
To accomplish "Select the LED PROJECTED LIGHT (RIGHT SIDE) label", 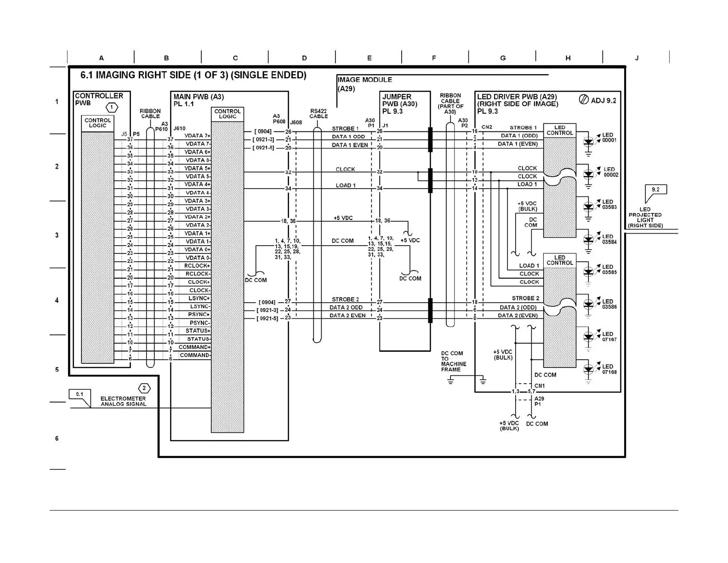I will tap(645, 218).
